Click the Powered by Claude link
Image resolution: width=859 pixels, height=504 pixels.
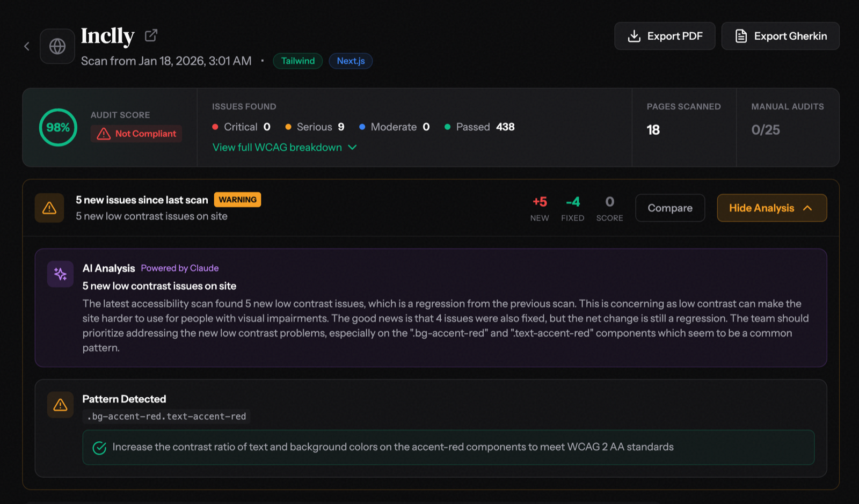click(x=179, y=268)
